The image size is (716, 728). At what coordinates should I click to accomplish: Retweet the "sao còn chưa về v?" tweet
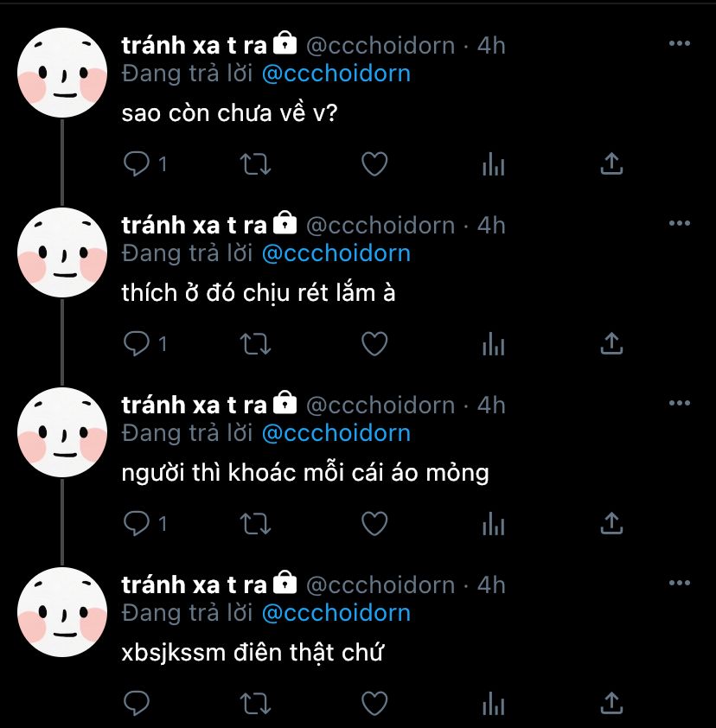pyautogui.click(x=255, y=164)
